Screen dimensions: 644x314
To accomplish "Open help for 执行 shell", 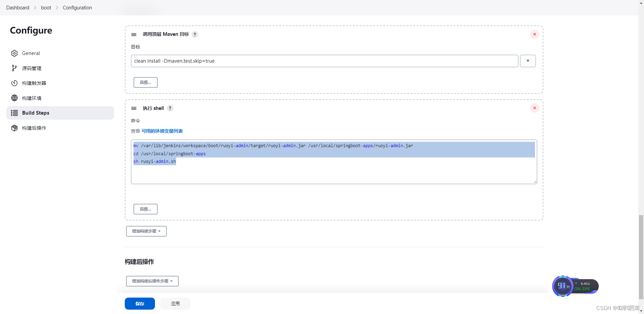I will click(170, 108).
